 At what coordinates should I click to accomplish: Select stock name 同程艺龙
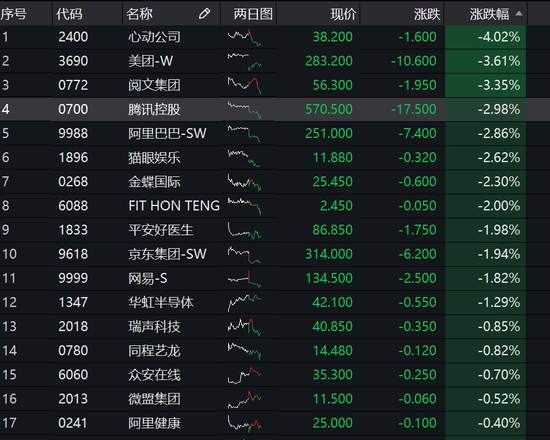(154, 351)
